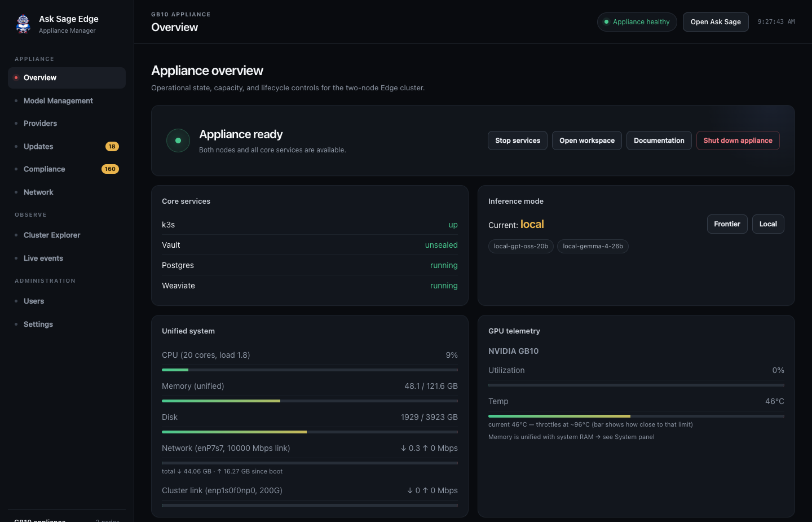Click the Postgres 'running' status
Image resolution: width=812 pixels, height=522 pixels.
(444, 265)
